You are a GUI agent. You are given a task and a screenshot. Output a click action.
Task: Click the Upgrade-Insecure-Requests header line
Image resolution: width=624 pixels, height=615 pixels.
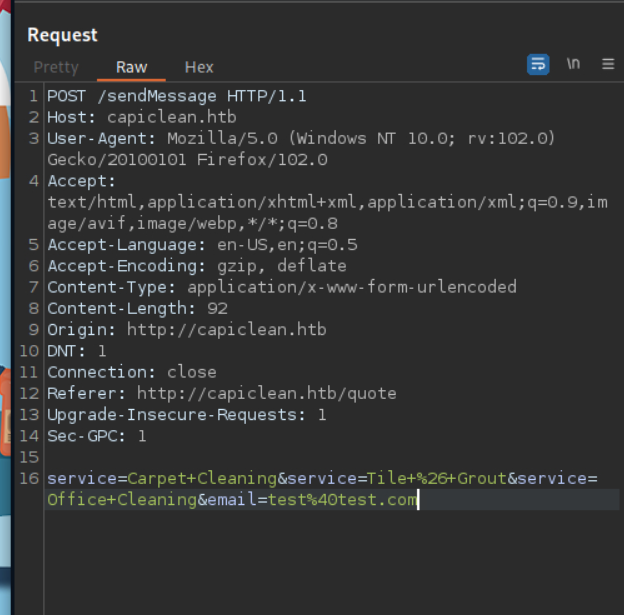point(186,414)
